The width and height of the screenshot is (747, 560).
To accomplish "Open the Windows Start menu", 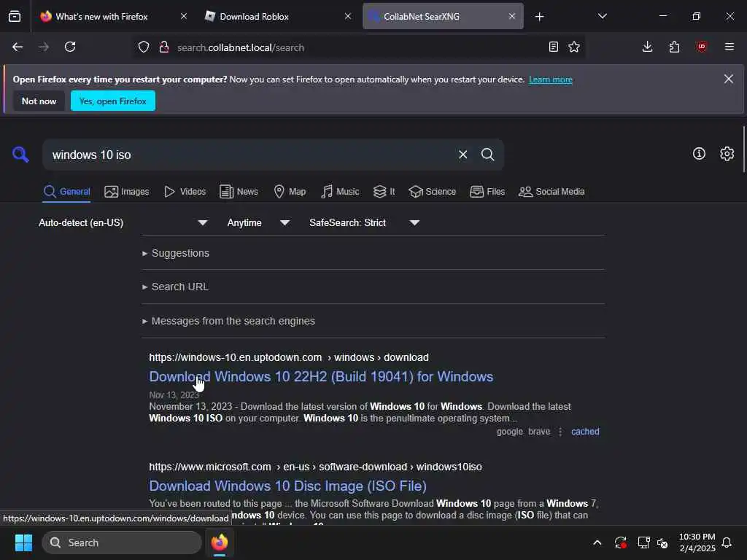I will (x=23, y=542).
